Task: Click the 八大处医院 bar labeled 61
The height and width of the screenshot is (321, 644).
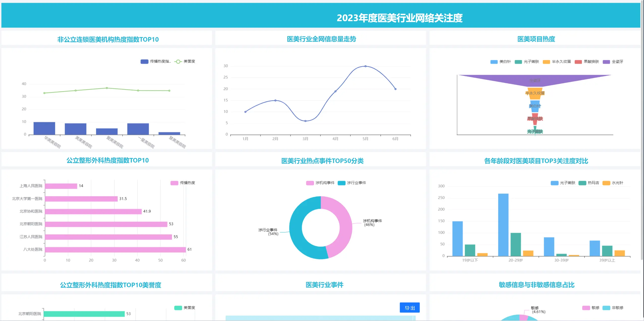Action: click(115, 250)
